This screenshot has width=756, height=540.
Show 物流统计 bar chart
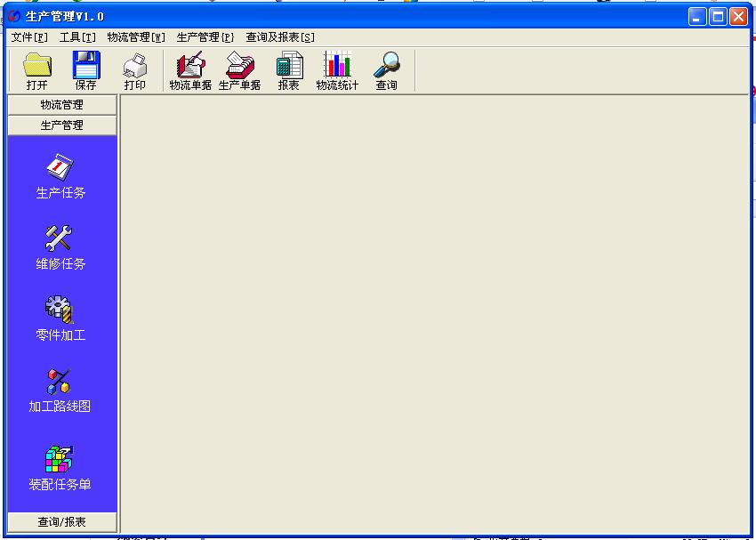338,70
